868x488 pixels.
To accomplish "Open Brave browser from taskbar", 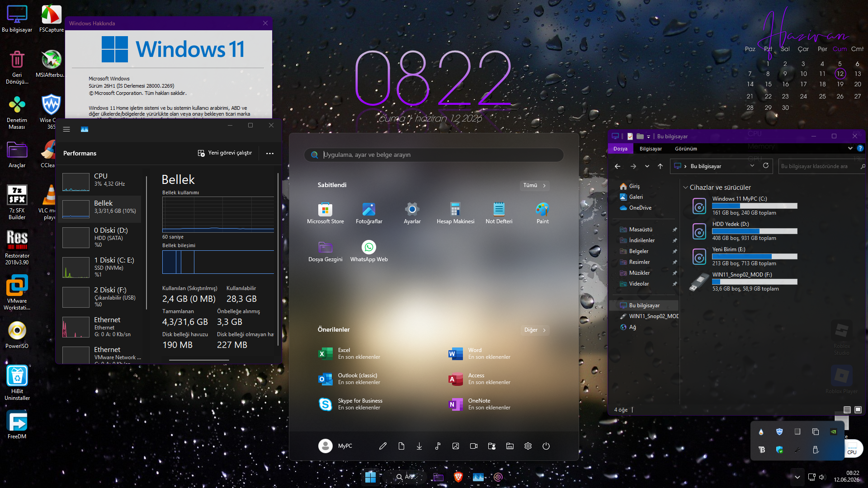I will pos(458,477).
